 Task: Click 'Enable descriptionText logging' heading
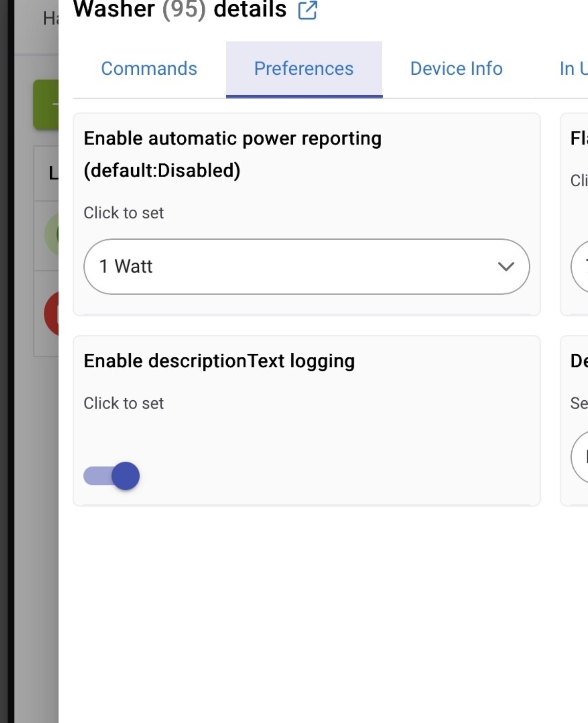(x=219, y=361)
